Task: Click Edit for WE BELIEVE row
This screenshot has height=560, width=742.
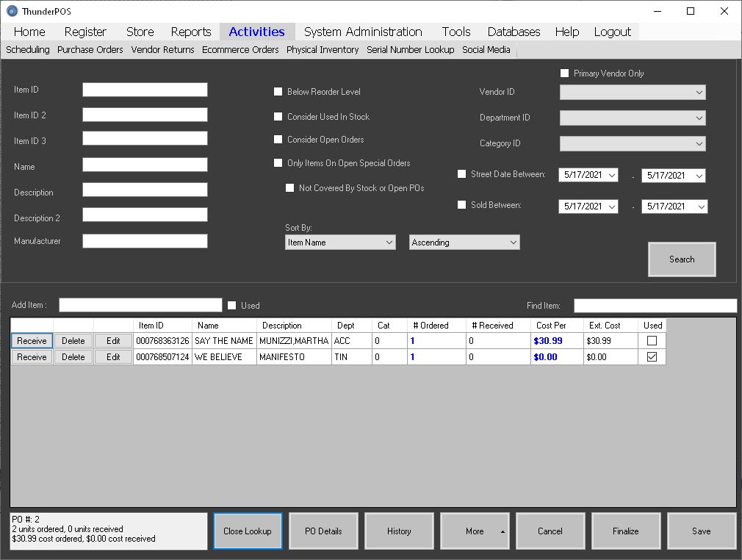Action: pyautogui.click(x=113, y=357)
